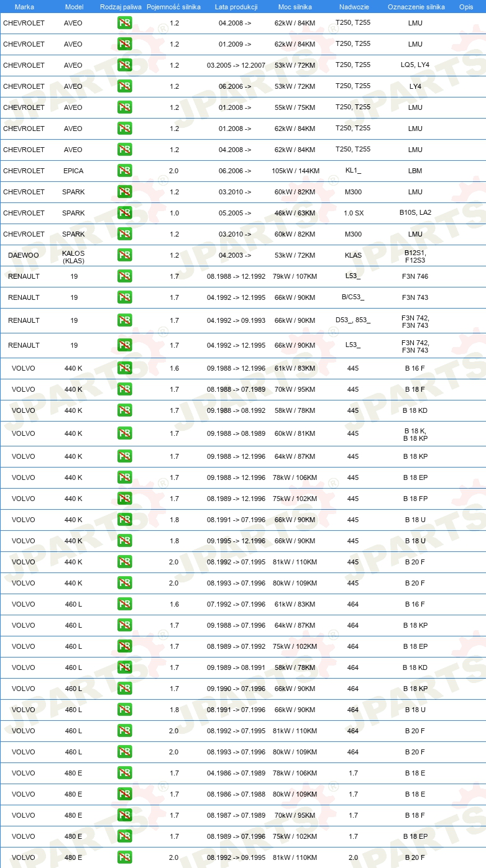486x868 pixels.
Task: Click fuel icon in Daewoo Kalos row
Action: [124, 255]
